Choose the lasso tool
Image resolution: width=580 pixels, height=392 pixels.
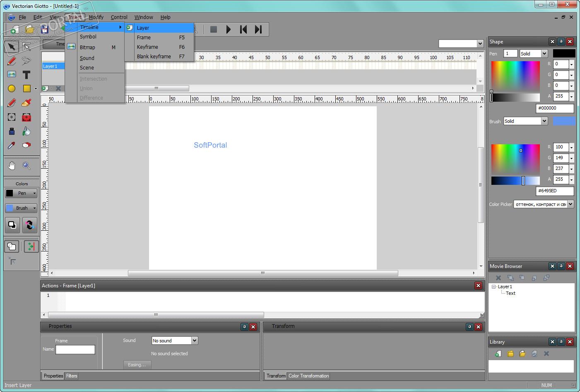tap(26, 61)
